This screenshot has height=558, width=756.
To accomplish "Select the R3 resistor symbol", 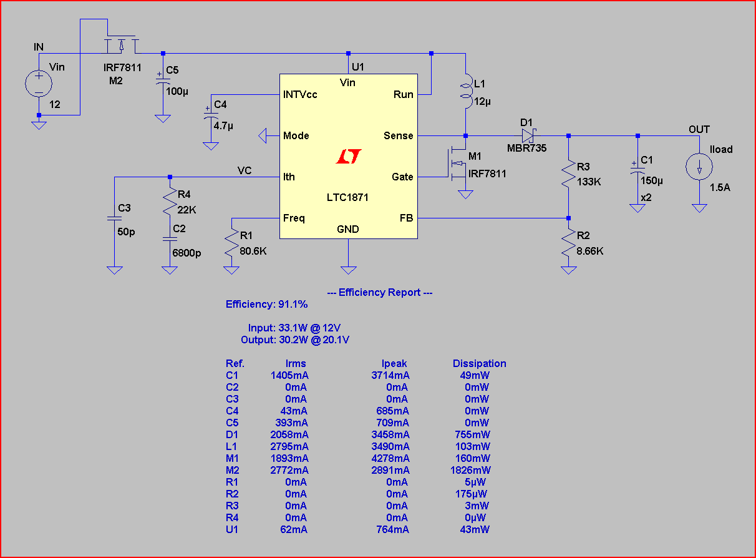I will pyautogui.click(x=568, y=174).
